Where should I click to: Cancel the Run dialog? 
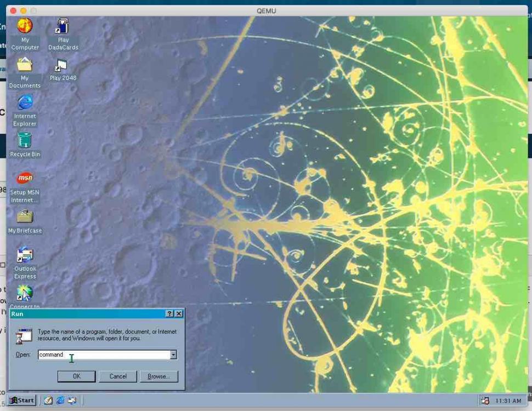(x=118, y=376)
